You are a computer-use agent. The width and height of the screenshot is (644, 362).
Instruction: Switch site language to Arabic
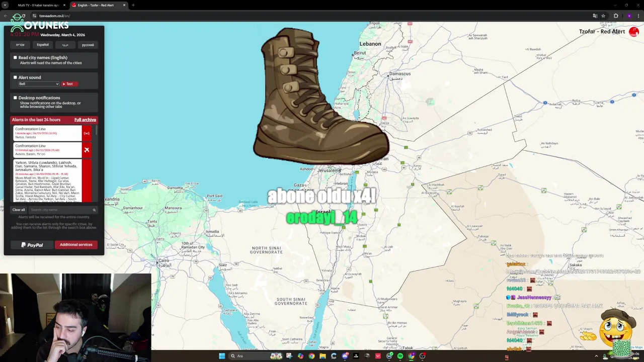click(65, 45)
